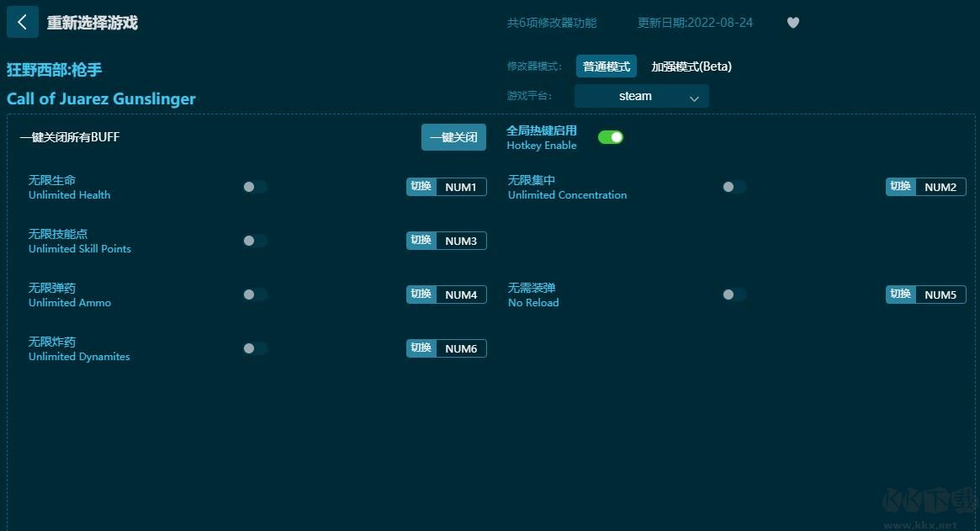The height and width of the screenshot is (531, 980).
Task: Click 切换 button for NUM1 hotkey
Action: pos(421,187)
